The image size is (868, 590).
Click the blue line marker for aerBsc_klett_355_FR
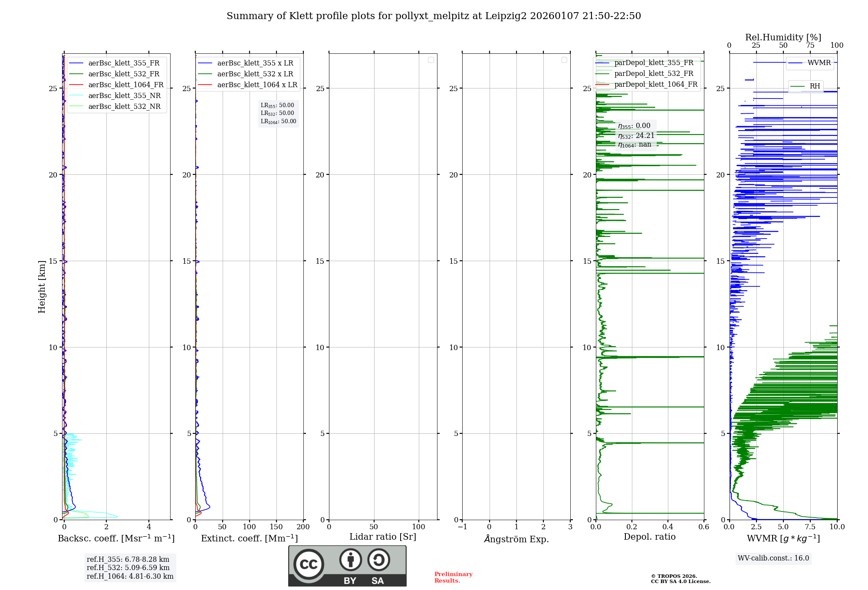[76, 63]
